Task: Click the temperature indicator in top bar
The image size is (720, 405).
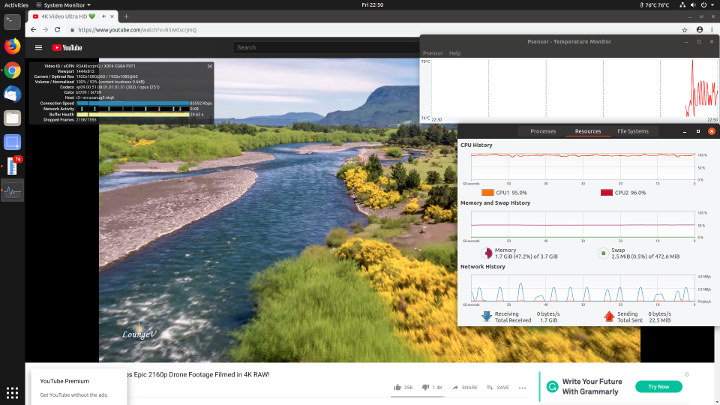Action: point(654,5)
